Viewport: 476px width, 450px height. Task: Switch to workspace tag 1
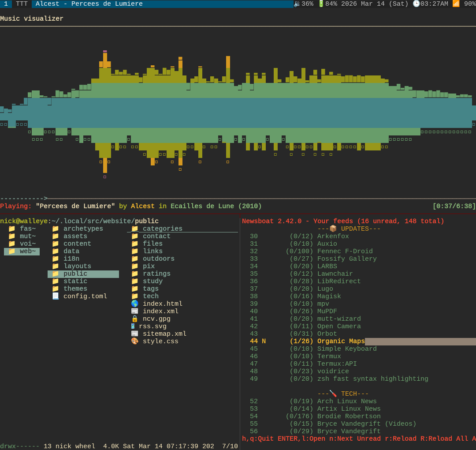point(6,4)
